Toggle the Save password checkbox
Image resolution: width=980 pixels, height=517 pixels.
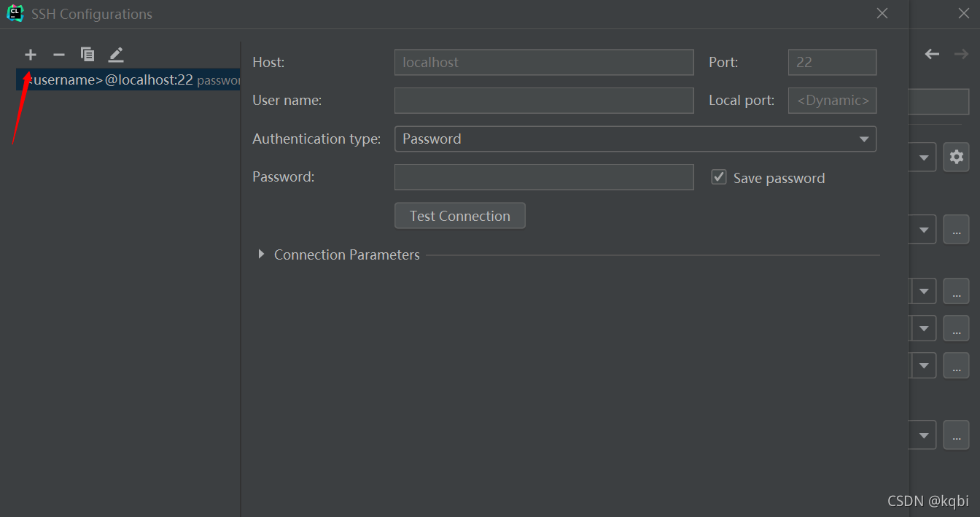[x=719, y=177]
